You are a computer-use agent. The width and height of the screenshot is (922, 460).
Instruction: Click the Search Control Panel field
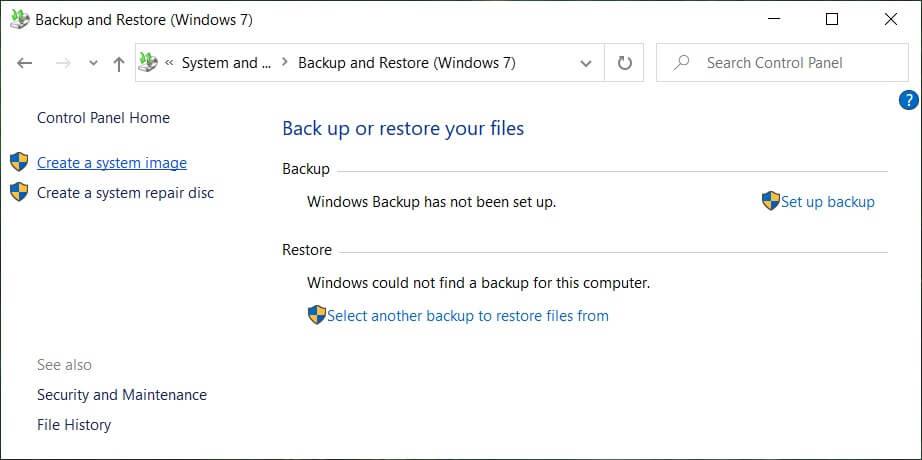[782, 62]
